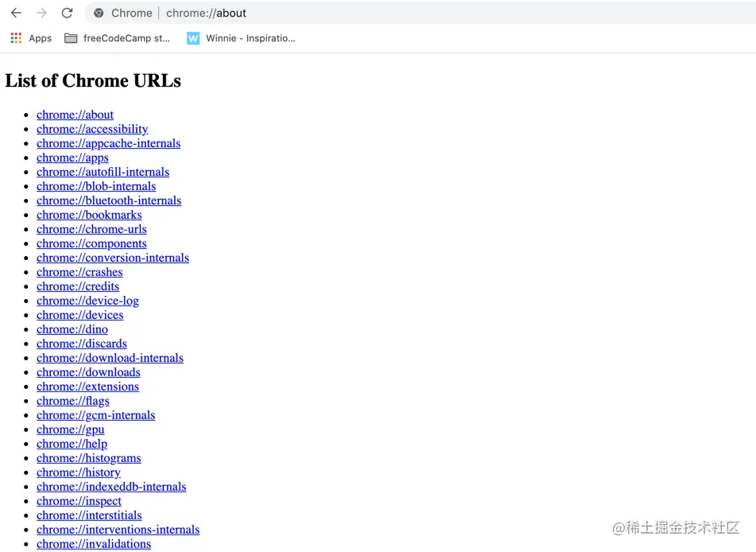Open the freeCodeCamp st... bookmark folder

coord(127,38)
